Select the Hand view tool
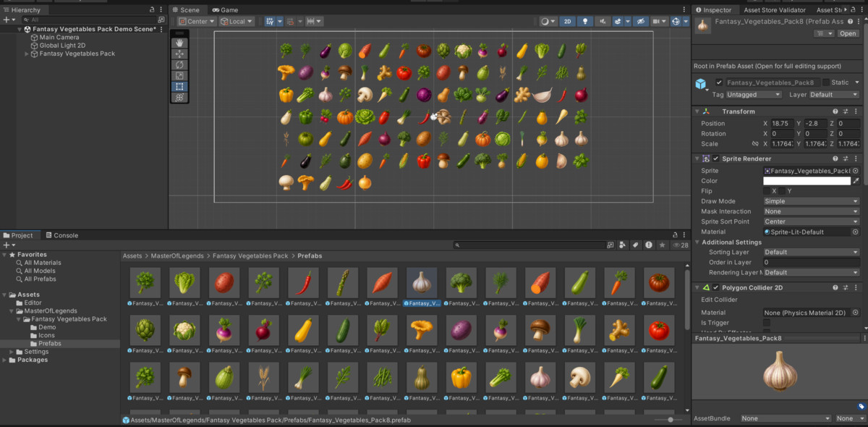This screenshot has height=427, width=868. click(180, 43)
